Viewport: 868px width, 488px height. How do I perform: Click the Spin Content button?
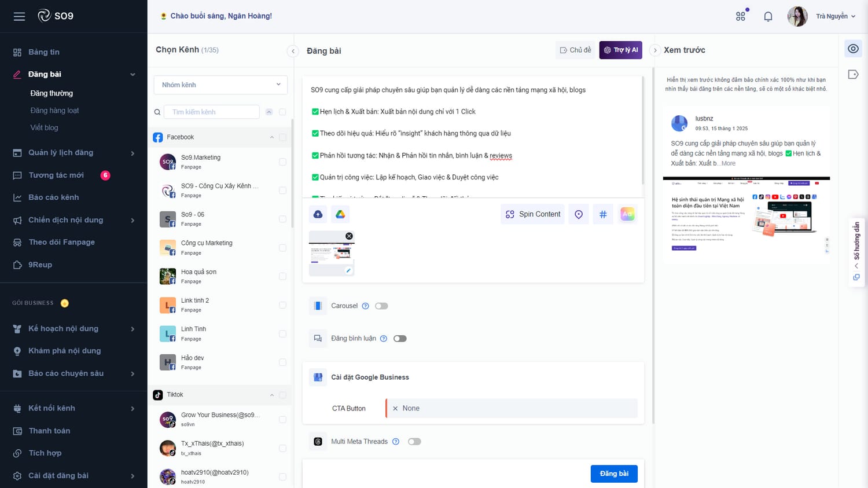pos(532,214)
